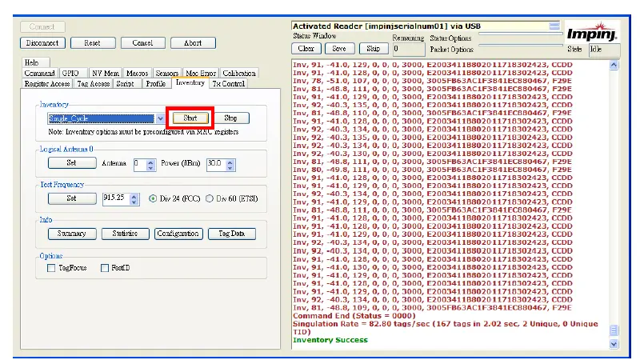Select the Div 24 (FCC) radio option
Viewport: 644px width, 364px height.
pos(154,199)
